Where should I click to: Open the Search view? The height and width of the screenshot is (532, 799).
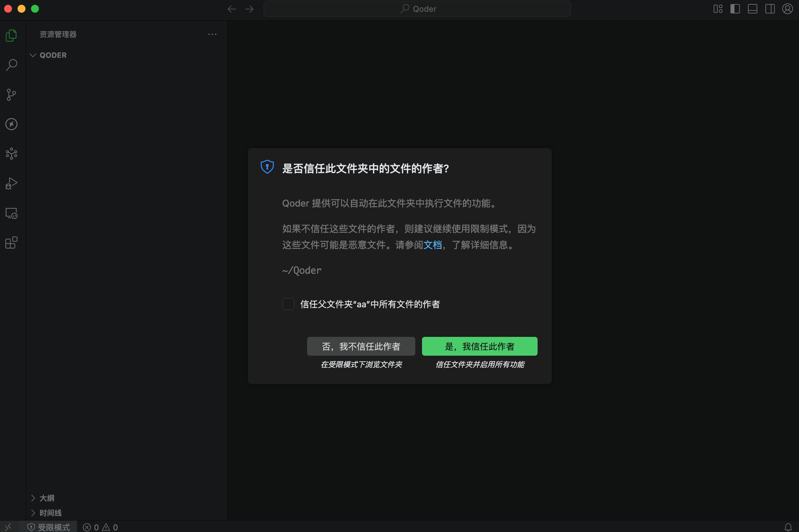[11, 64]
